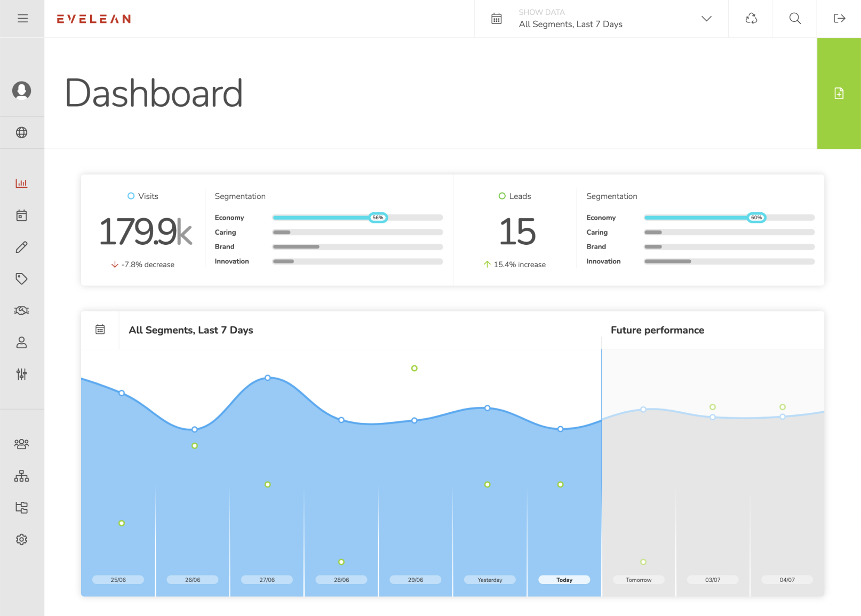This screenshot has height=616, width=861.
Task: Adjust Visits Economy 56% slider handle
Action: coord(378,218)
